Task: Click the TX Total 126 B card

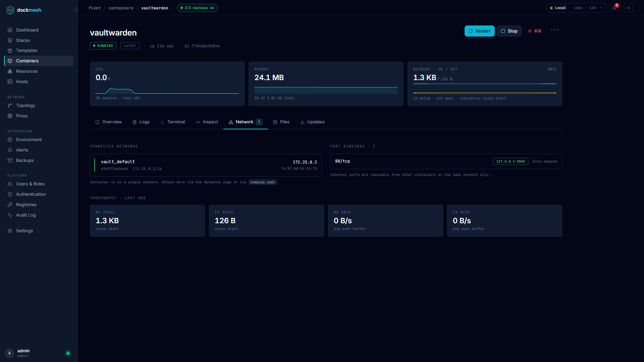Action: click(266, 221)
